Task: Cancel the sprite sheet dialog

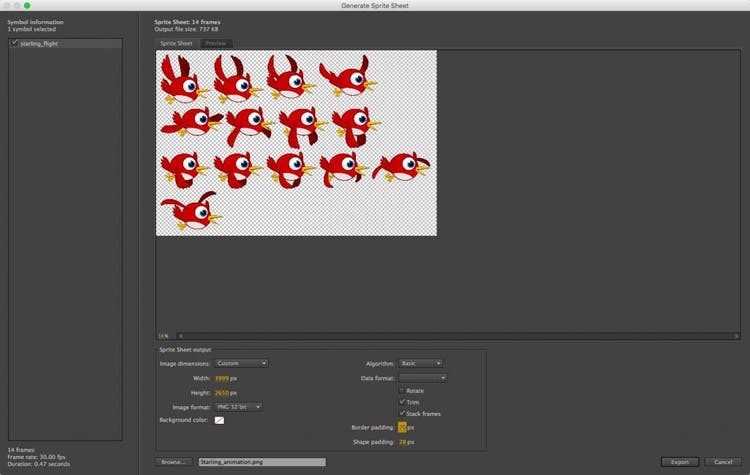Action: [724, 462]
